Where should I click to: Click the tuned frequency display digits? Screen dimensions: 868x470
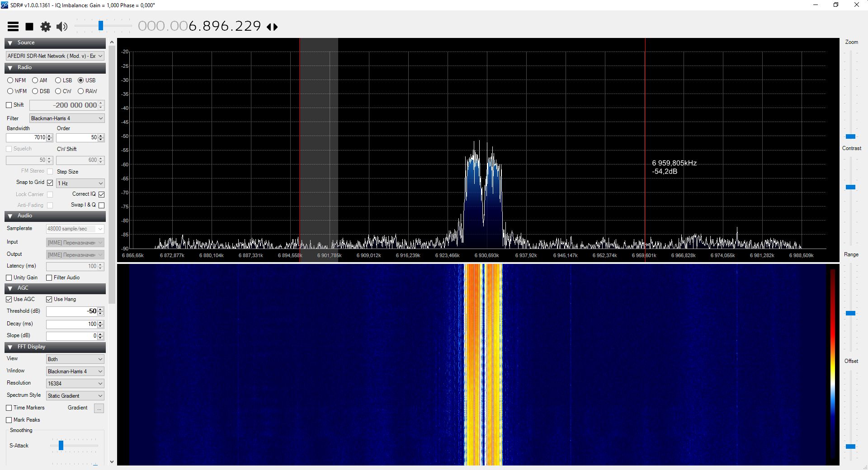tap(199, 26)
